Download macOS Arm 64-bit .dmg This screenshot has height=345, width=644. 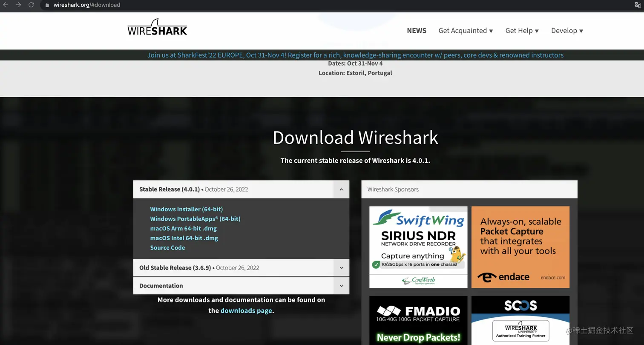click(x=184, y=228)
